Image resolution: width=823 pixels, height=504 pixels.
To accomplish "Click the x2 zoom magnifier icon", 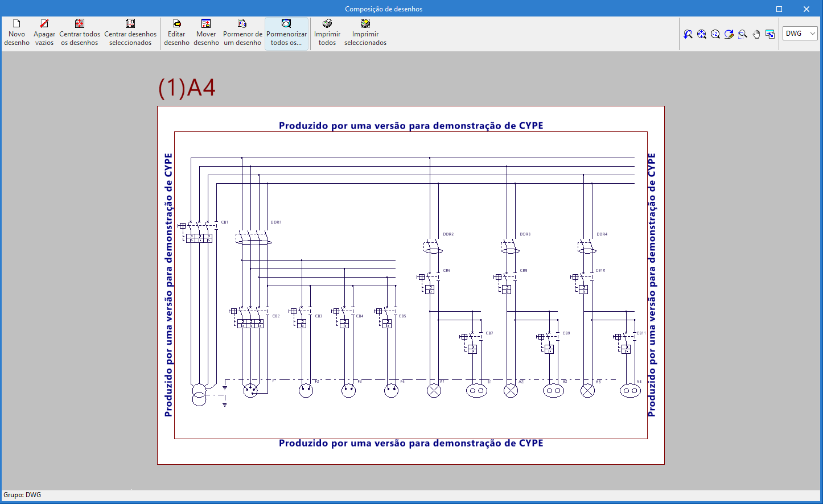I will 715,34.
